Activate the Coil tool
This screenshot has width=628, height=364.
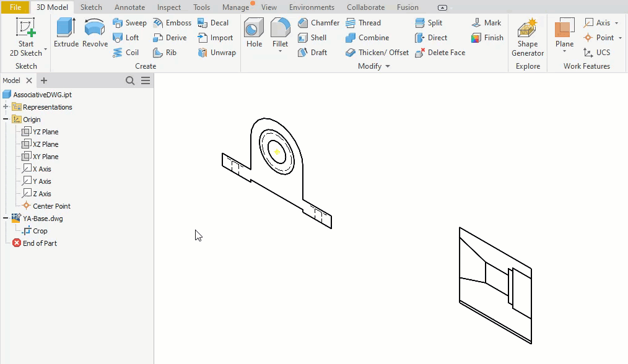click(x=125, y=53)
